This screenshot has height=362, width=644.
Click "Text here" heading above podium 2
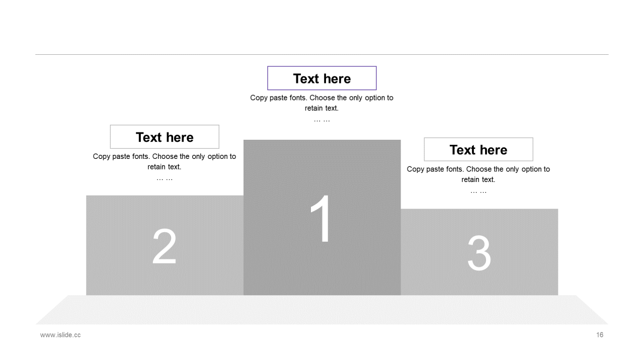(165, 137)
